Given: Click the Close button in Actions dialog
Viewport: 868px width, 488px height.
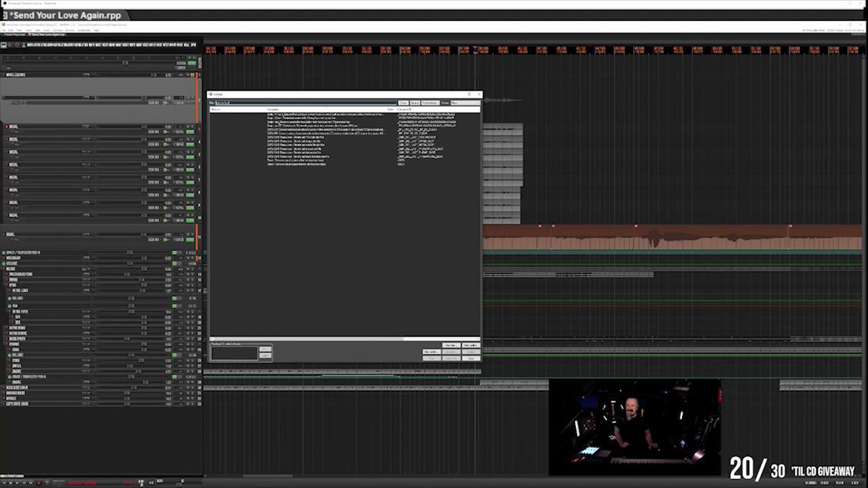Looking at the screenshot, I should (471, 358).
